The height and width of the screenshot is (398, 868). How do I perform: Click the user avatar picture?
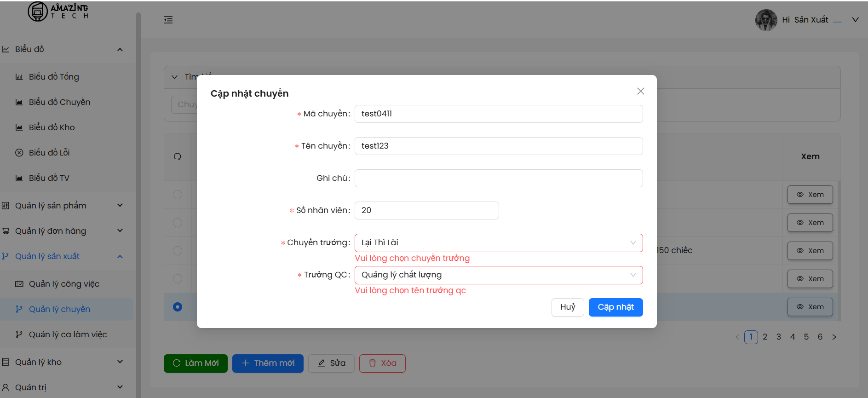click(766, 20)
